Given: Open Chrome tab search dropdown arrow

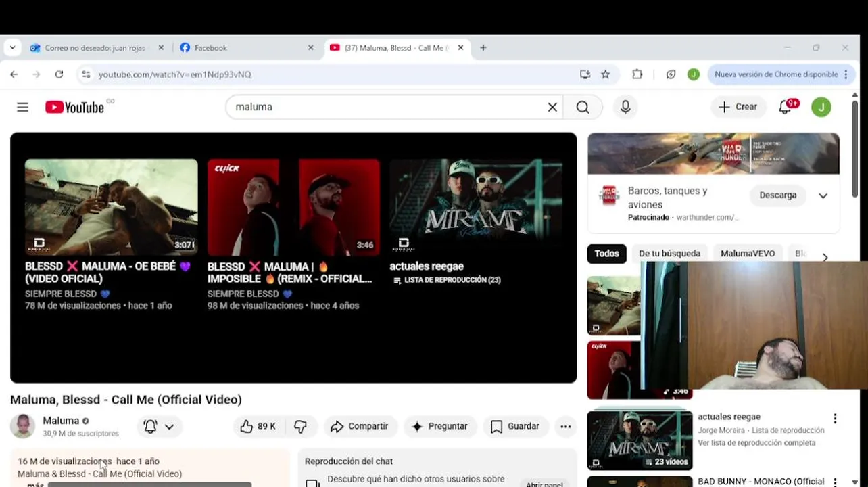Looking at the screenshot, I should pos(12,48).
